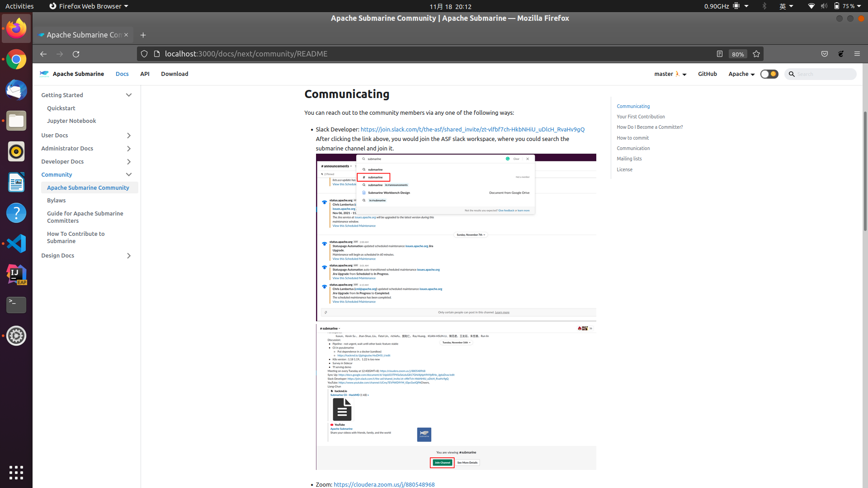Viewport: 868px width, 488px height.
Task: Expand the Design Docs sidebar category
Action: 129,256
